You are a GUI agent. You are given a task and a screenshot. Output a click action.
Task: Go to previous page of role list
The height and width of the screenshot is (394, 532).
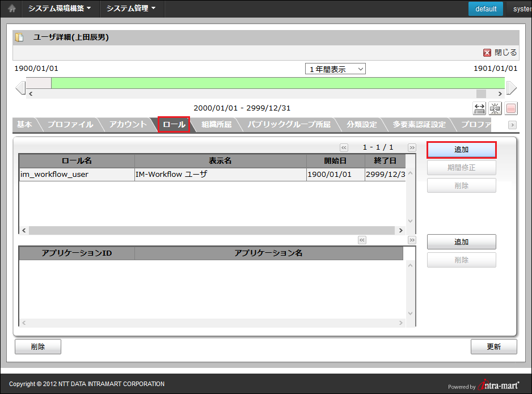344,147
